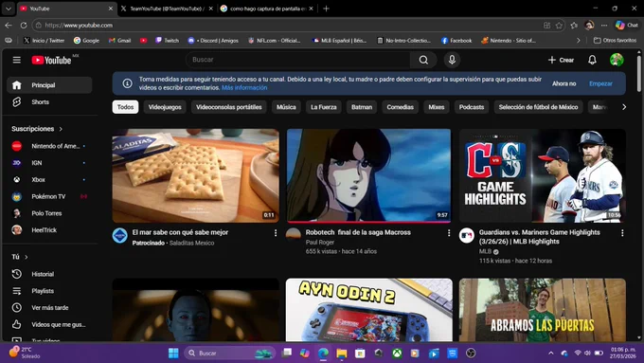Expand the Tú section
Image resolution: width=644 pixels, height=363 pixels.
click(20, 257)
